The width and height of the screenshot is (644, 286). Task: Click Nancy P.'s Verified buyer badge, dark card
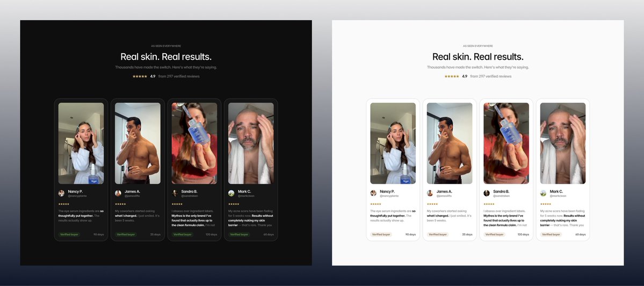(69, 234)
